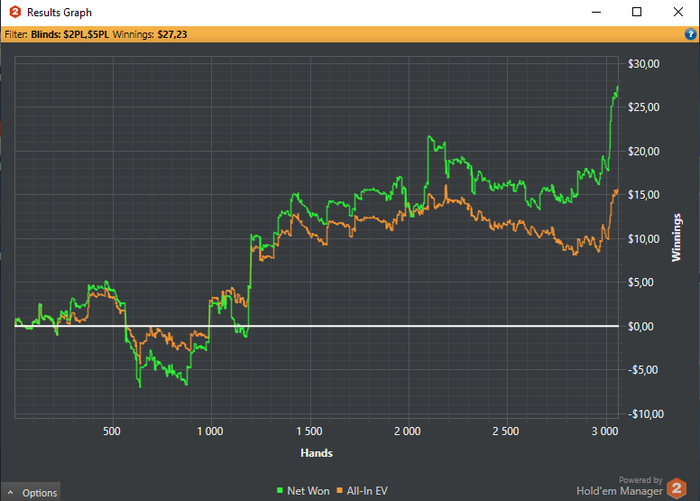Open the blue help icon in filter bar

pyautogui.click(x=690, y=34)
